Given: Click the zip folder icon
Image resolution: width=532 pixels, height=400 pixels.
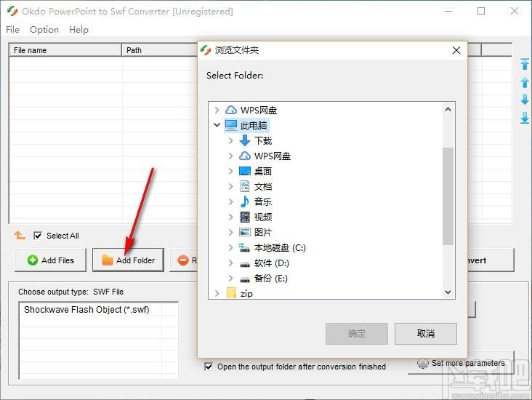Looking at the screenshot, I should coord(231,292).
